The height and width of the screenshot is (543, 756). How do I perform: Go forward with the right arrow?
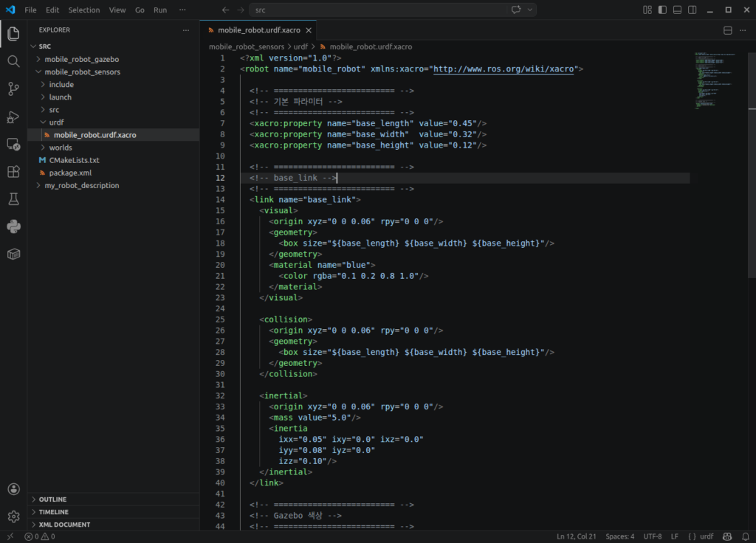click(x=241, y=10)
